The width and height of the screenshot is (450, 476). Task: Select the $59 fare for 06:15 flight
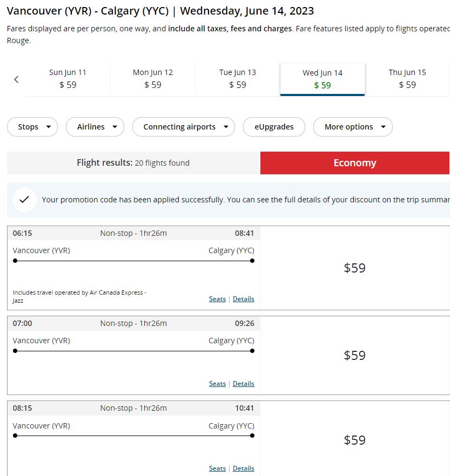(x=354, y=268)
